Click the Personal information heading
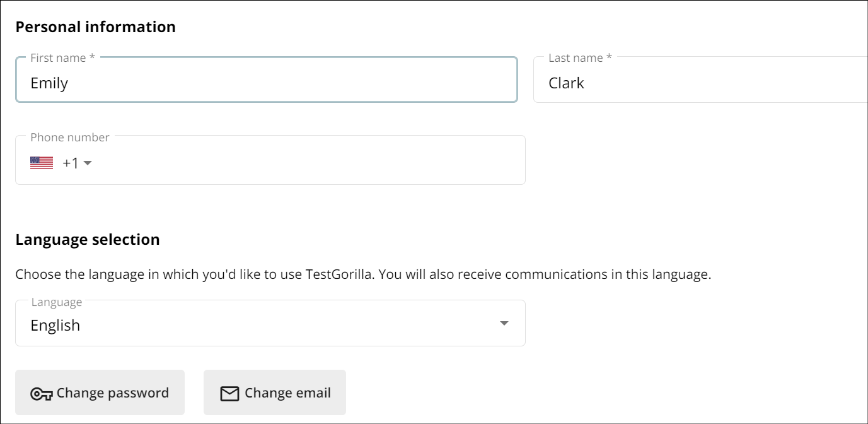Screen dimensions: 868x424 [96, 27]
